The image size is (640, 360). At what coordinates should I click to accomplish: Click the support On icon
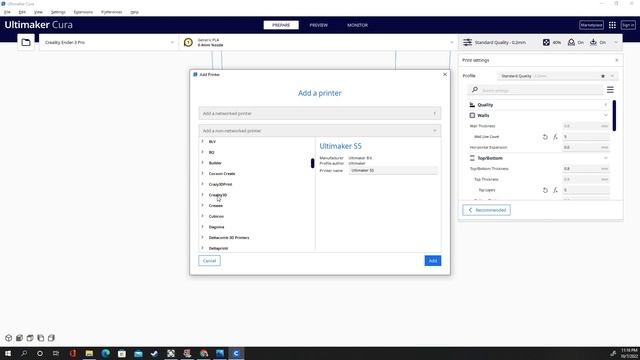(x=571, y=42)
